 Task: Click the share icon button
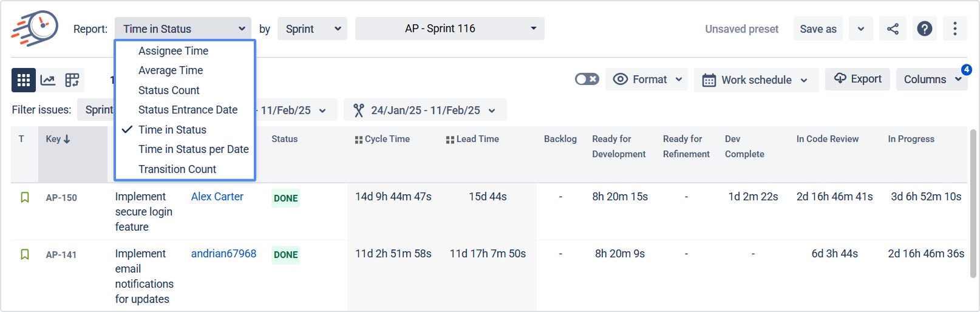[x=893, y=29]
